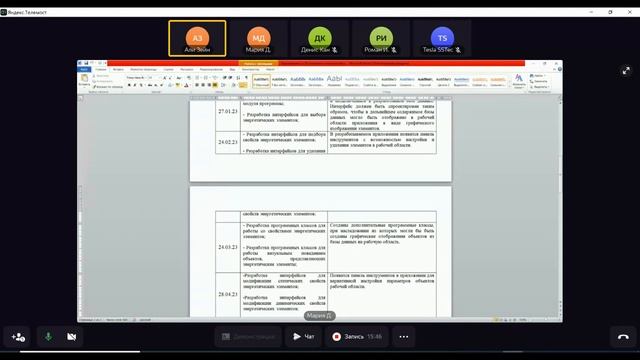Click the bulleted list icon
The height and width of the screenshot is (360, 640).
(198, 78)
